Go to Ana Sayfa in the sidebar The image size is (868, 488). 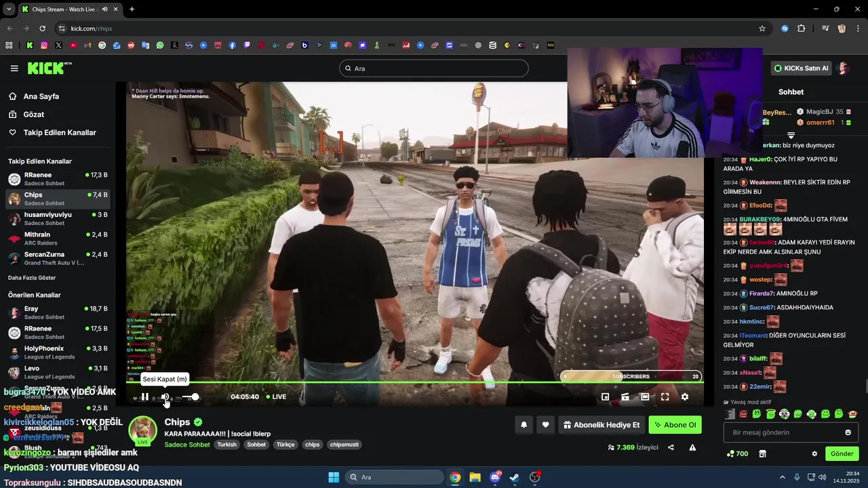click(41, 96)
